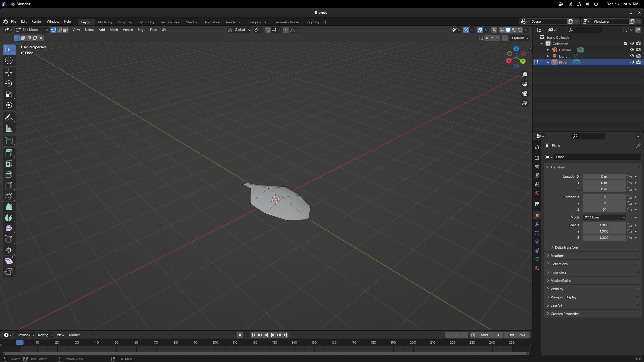Toggle X-ray display
The image size is (644, 362).
pos(494,30)
